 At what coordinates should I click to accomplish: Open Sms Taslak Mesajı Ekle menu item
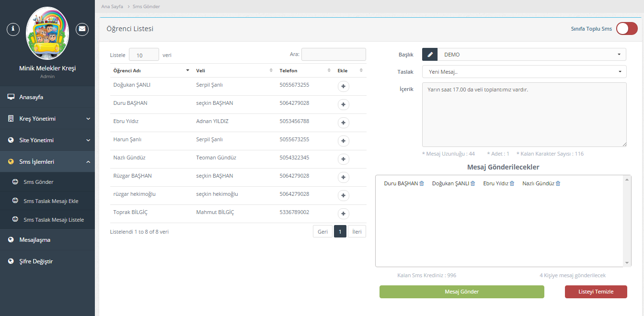pyautogui.click(x=51, y=201)
